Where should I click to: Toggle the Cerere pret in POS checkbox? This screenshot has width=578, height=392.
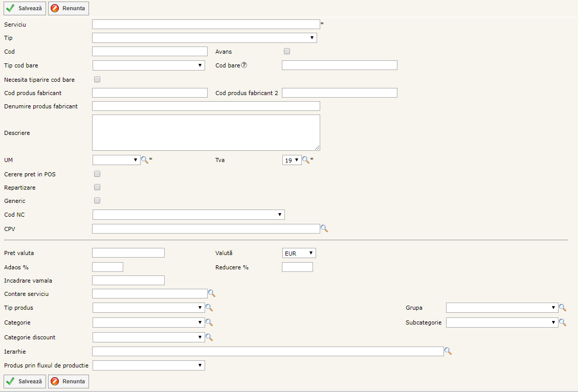click(97, 174)
